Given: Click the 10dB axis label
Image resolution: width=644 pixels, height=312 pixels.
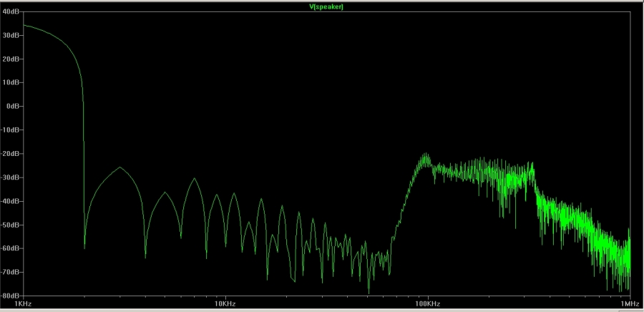Looking at the screenshot, I should [10, 82].
